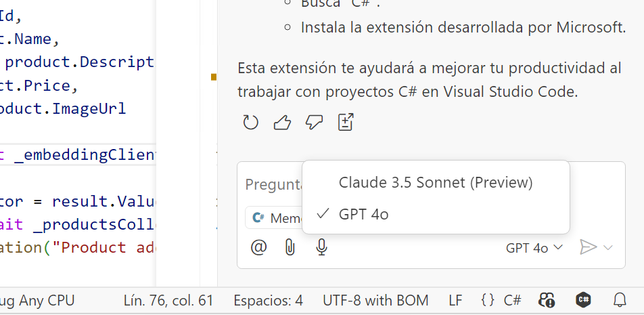The image size is (644, 315).
Task: Give thumbs down to the response
Action: (x=314, y=123)
